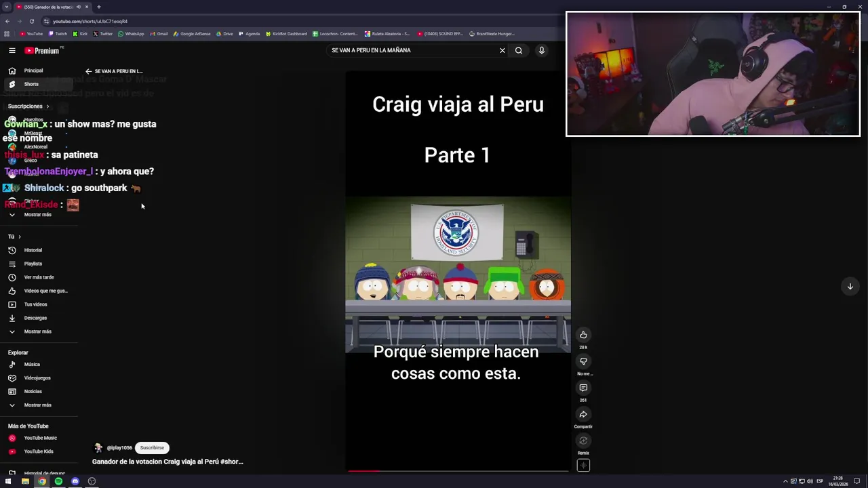Viewport: 868px width, 488px height.
Task: Click the browser address bar URL
Action: (x=90, y=21)
